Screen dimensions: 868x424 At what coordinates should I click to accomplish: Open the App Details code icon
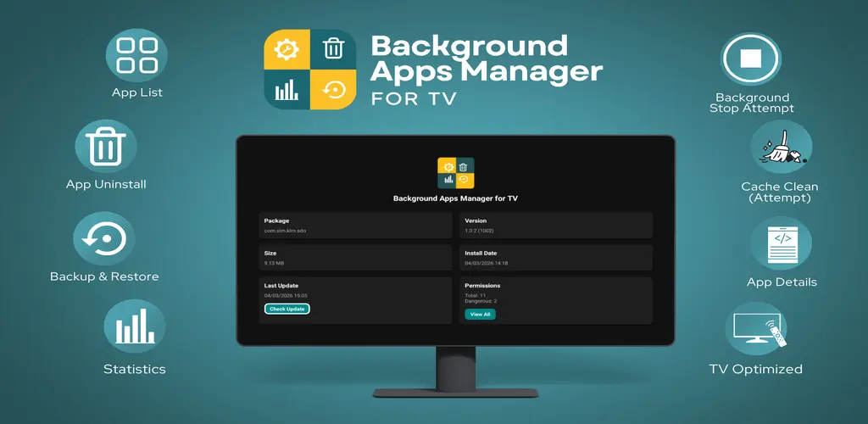pyautogui.click(x=781, y=243)
